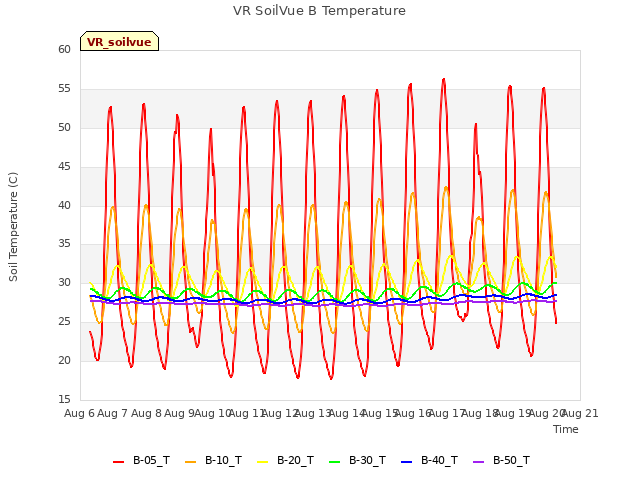640x480 pixels.
Task: Click the 35 y-axis tick label
Action: click(64, 244)
